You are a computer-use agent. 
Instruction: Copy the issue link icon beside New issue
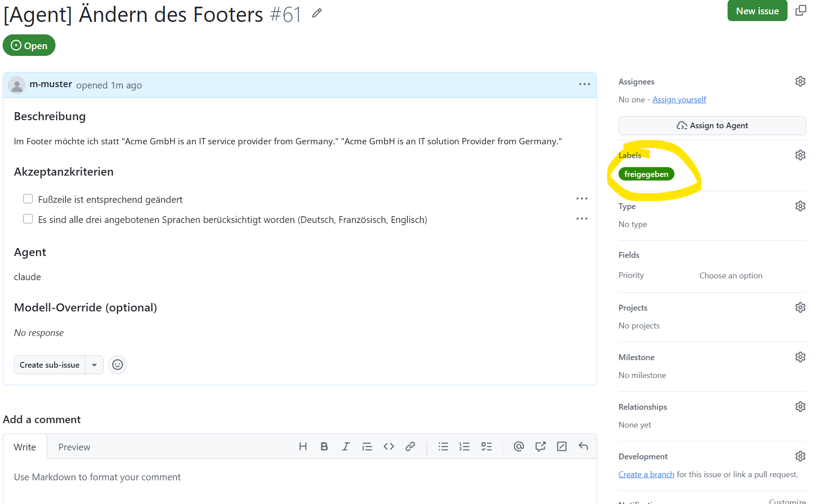[x=801, y=10]
